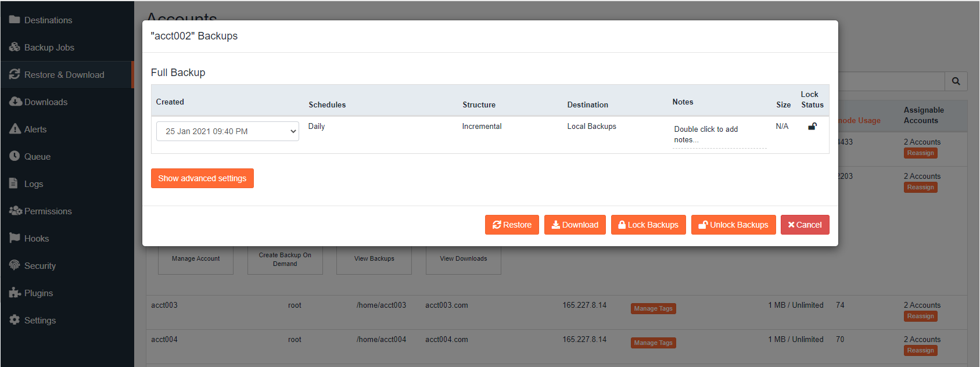Click Manage Tags for acct003
980x367 pixels.
pos(654,309)
